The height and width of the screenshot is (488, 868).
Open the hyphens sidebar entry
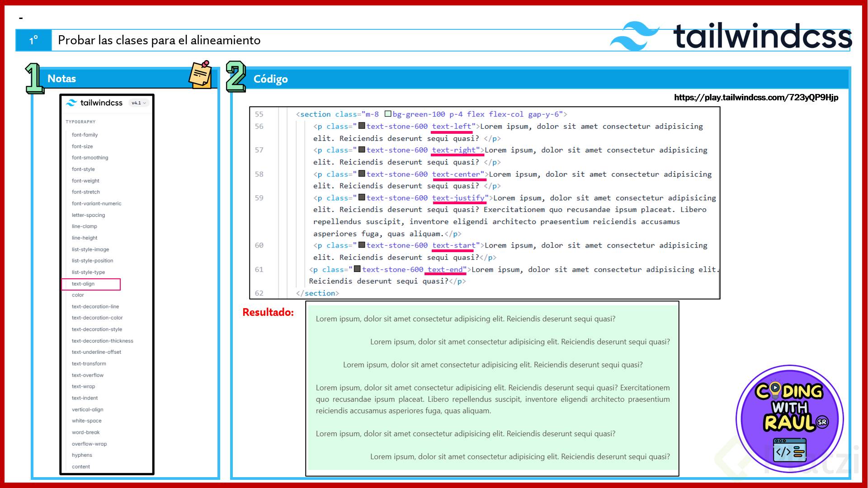pyautogui.click(x=82, y=455)
